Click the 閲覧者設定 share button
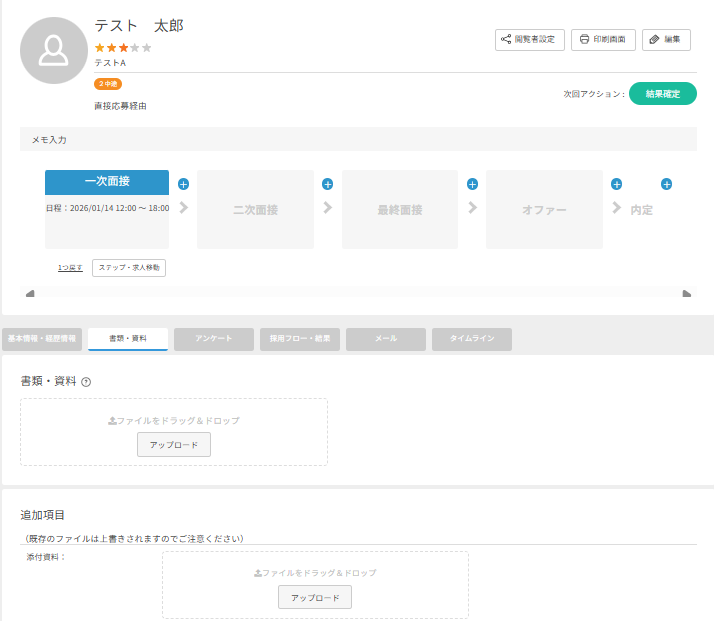 pos(528,39)
